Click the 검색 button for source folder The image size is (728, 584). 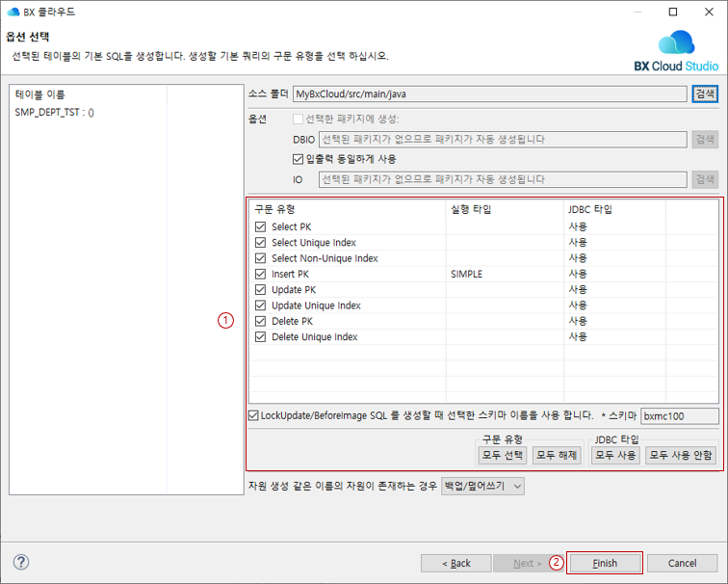point(705,94)
